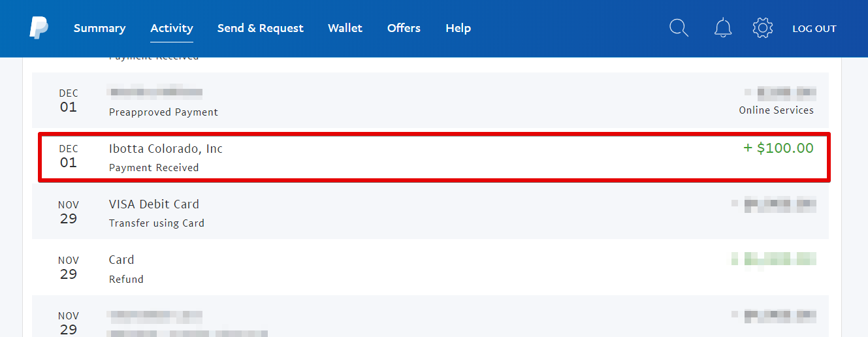Open the search magnifier icon

point(679,28)
